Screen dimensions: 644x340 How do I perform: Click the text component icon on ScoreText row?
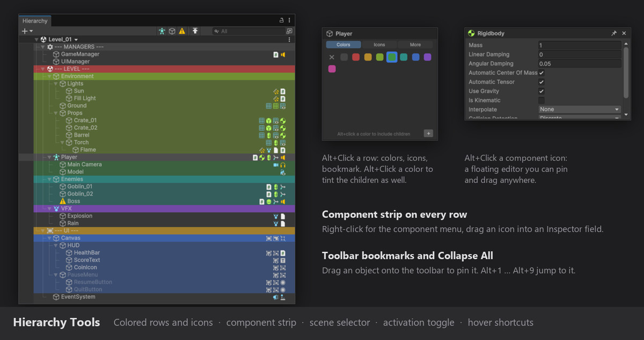point(283,260)
